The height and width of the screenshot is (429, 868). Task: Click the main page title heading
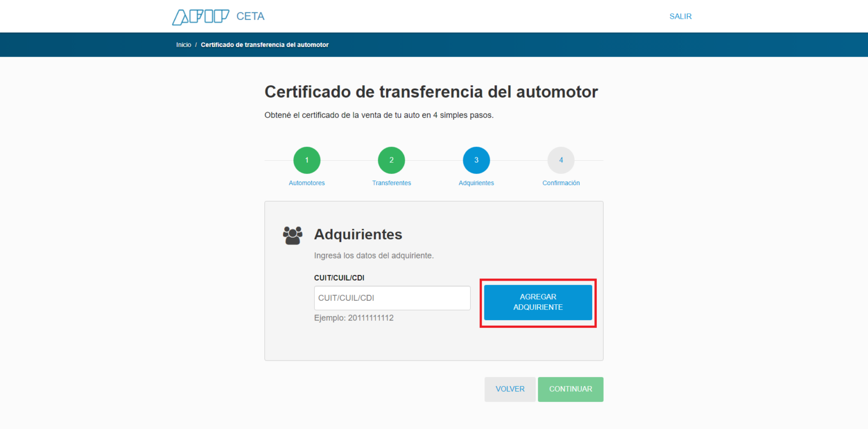pyautogui.click(x=431, y=92)
